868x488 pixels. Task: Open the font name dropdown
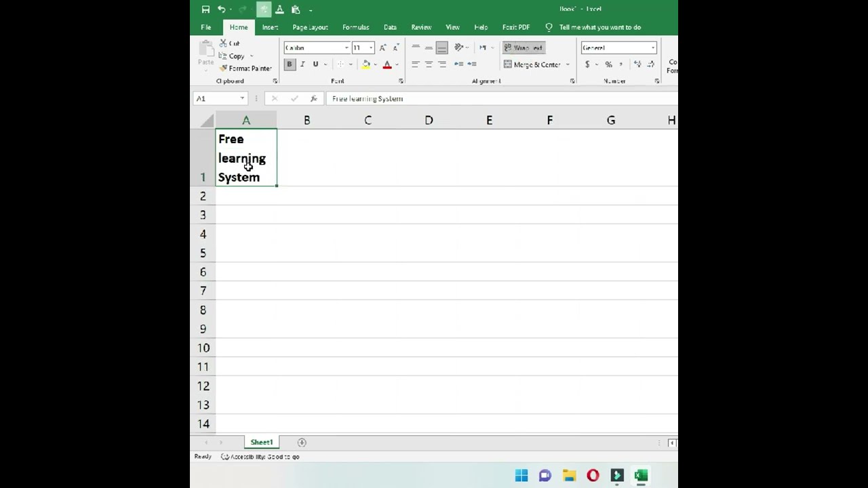click(347, 47)
